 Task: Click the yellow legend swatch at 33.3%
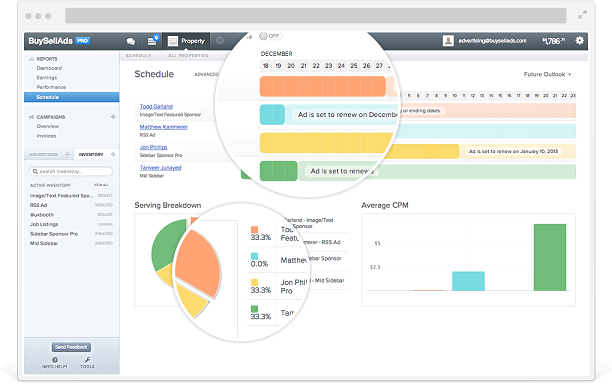pos(254,282)
